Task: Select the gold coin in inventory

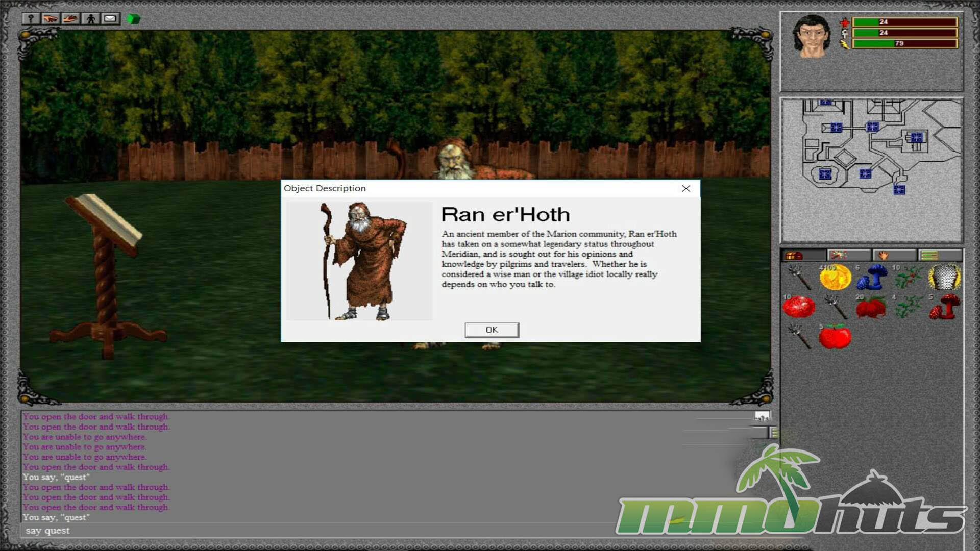Action: coord(835,278)
